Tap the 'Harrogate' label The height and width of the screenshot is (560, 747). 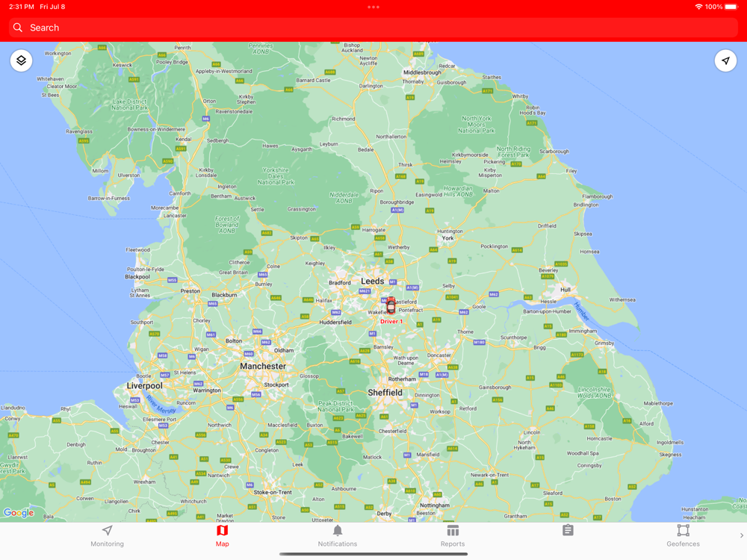point(373,230)
